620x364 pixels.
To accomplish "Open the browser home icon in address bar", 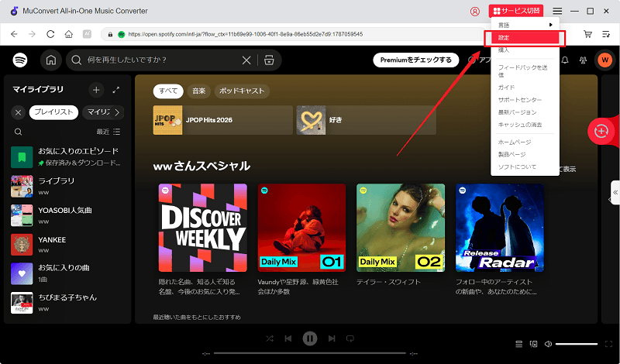I will [69, 34].
